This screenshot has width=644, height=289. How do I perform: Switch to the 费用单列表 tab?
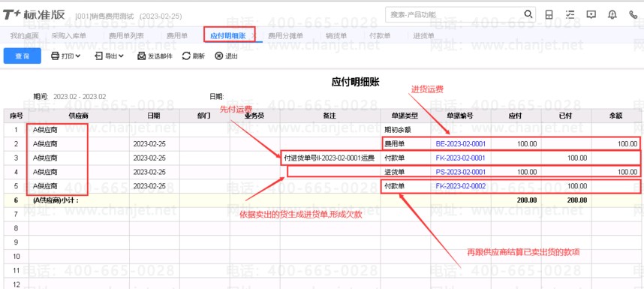point(126,36)
